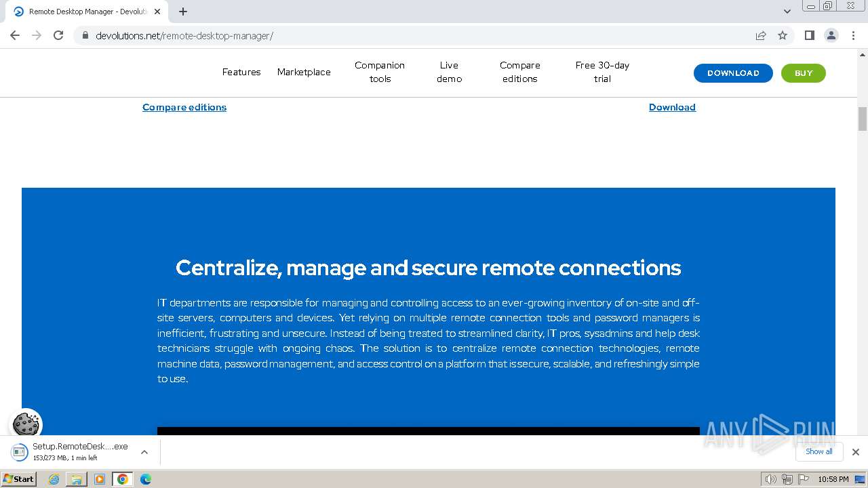Open Microsoft Edge from the taskbar

tap(145, 479)
